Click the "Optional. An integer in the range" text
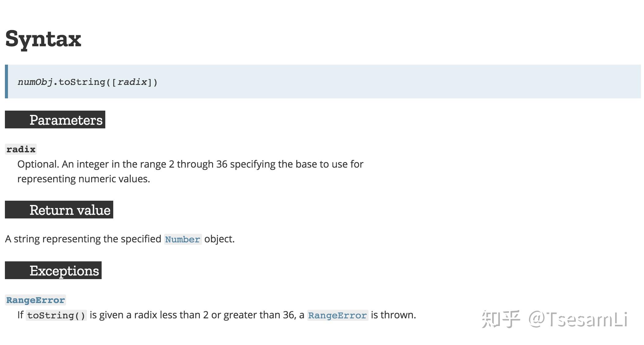644x345 pixels. 92,164
